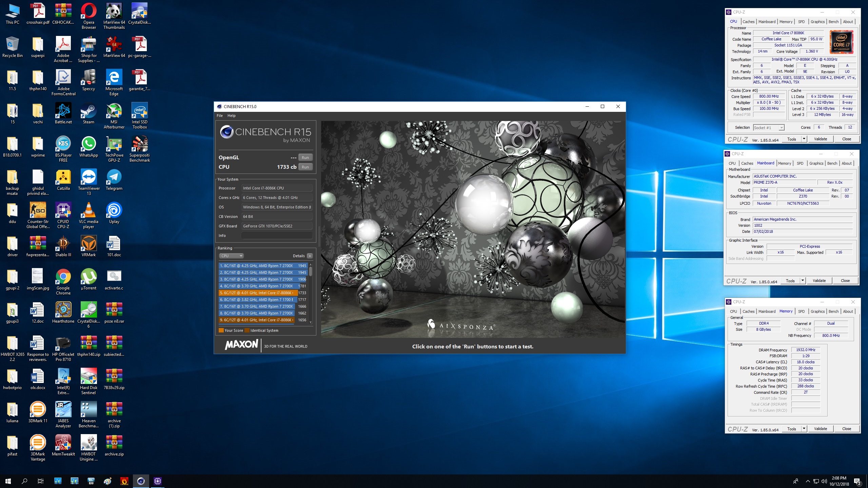This screenshot has width=868, height=488.
Task: Open Counter-Strike Global Offensive icon
Action: 38,216
